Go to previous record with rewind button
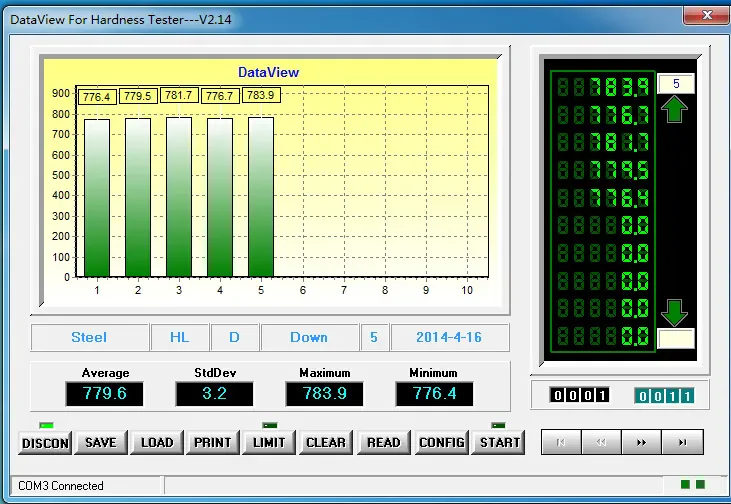731x504 pixels. click(601, 442)
